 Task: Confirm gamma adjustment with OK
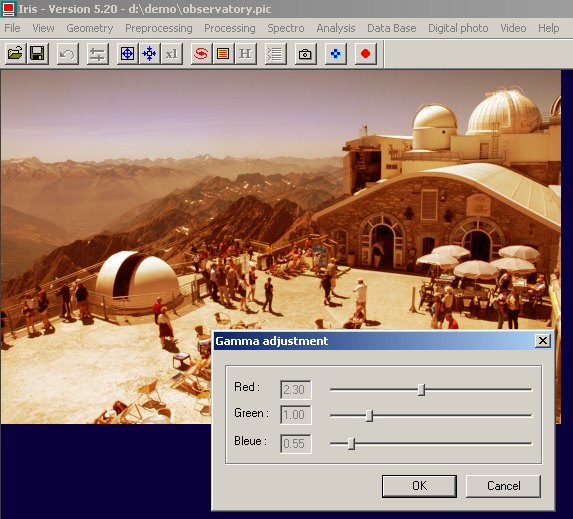(419, 486)
